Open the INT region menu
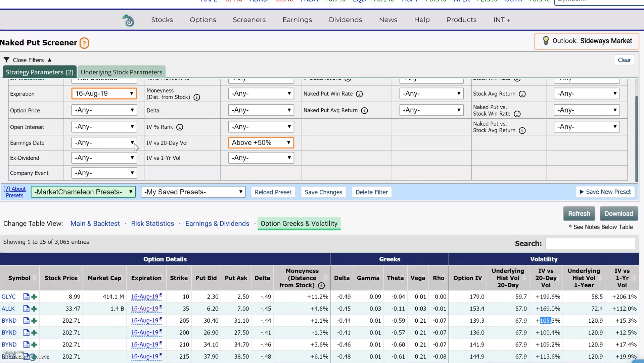This screenshot has width=644, height=363. coord(501,20)
